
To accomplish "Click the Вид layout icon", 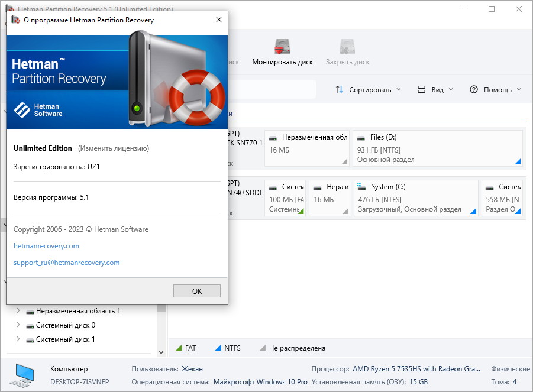I will [422, 89].
